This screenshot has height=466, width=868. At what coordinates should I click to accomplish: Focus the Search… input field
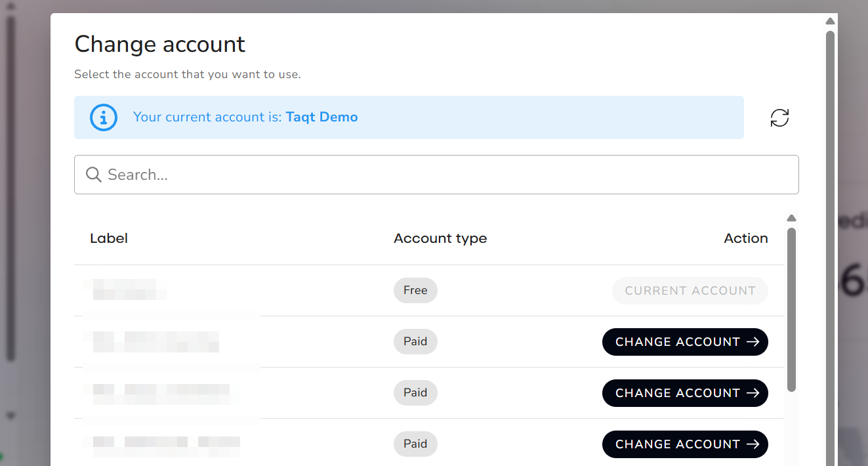click(x=436, y=175)
